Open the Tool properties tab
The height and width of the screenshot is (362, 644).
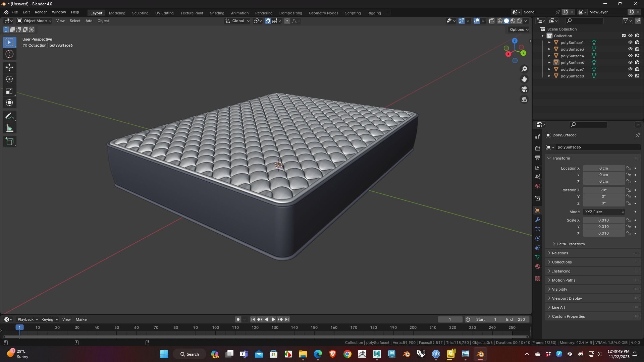pyautogui.click(x=538, y=136)
